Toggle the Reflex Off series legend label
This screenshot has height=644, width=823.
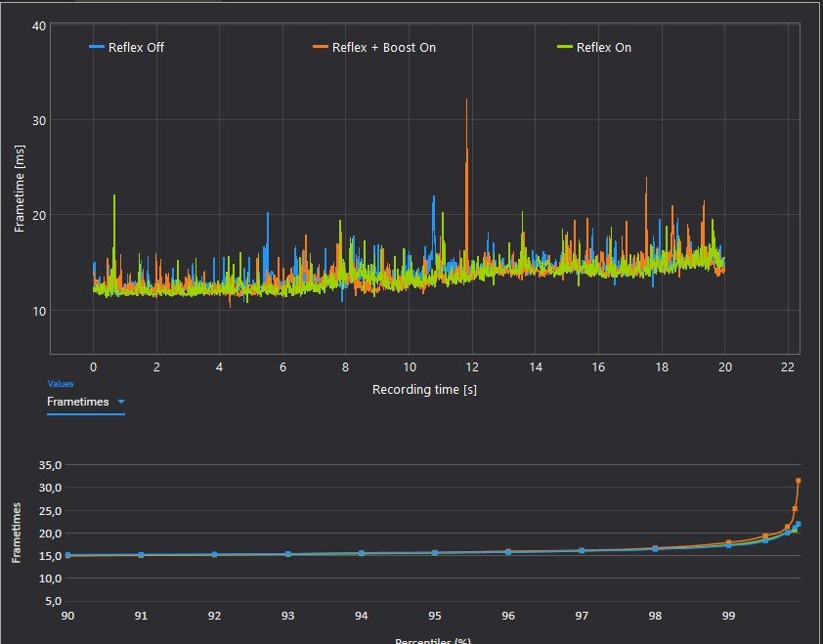(x=136, y=48)
